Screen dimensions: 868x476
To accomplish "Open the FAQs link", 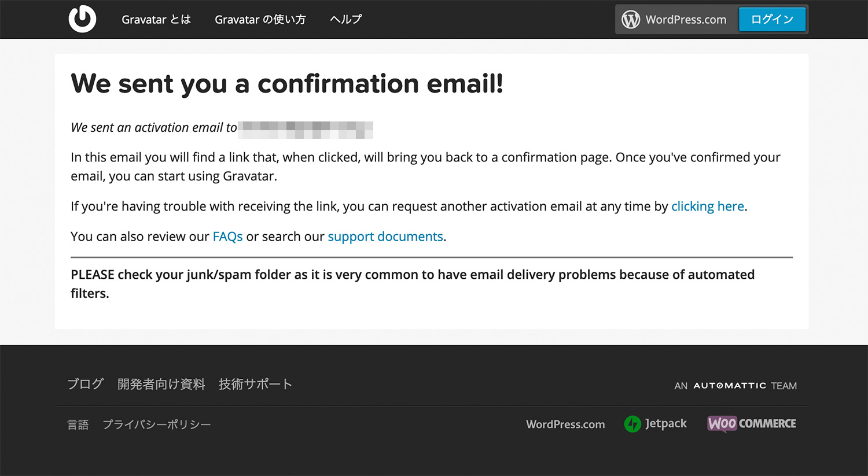I will tap(227, 237).
